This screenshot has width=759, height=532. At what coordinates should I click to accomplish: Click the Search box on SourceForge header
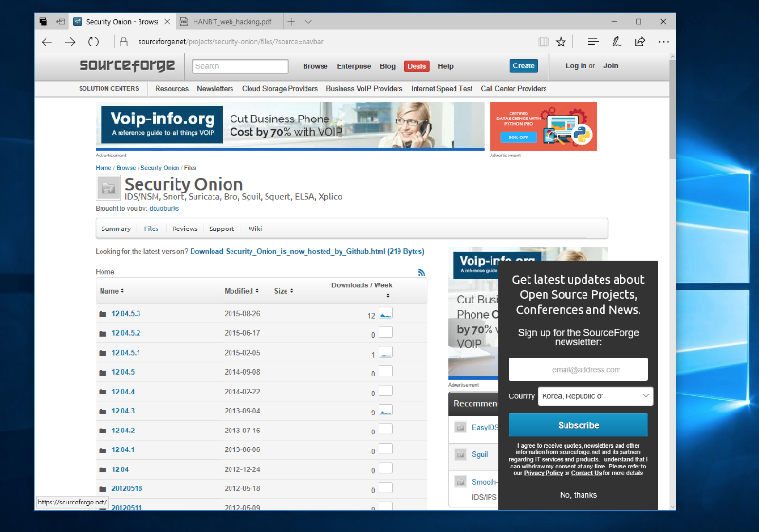click(x=240, y=66)
